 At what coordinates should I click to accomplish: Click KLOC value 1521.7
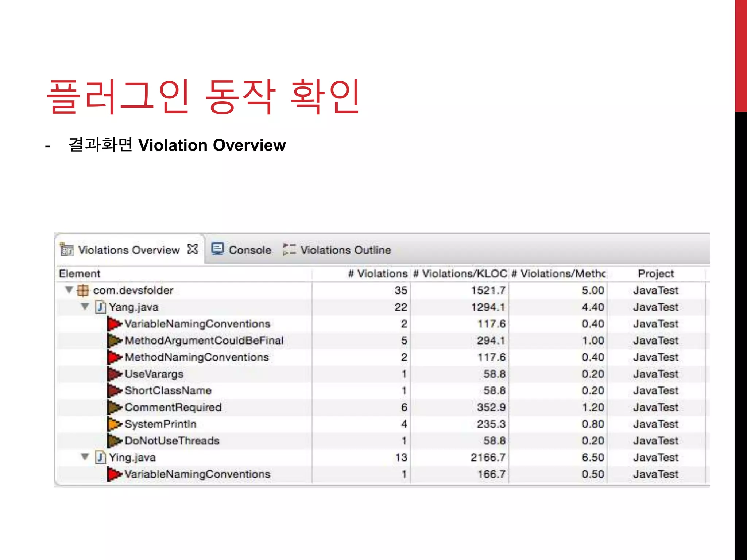coord(488,290)
